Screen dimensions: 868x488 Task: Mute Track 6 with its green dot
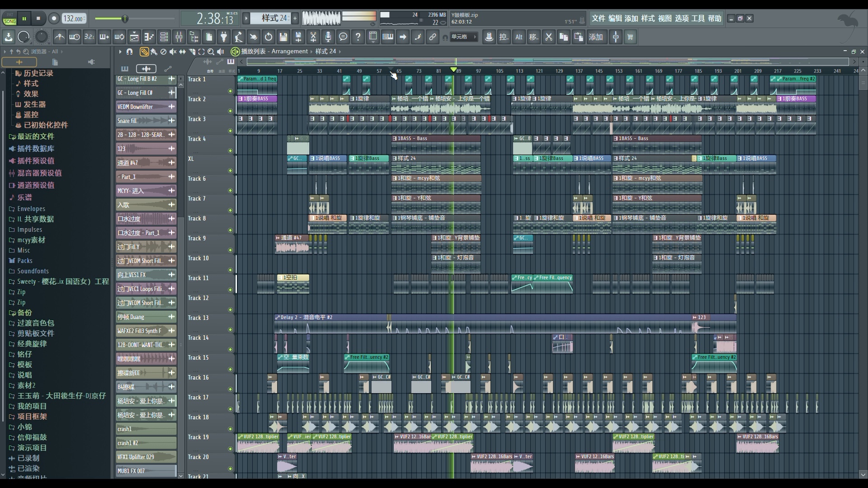click(230, 191)
